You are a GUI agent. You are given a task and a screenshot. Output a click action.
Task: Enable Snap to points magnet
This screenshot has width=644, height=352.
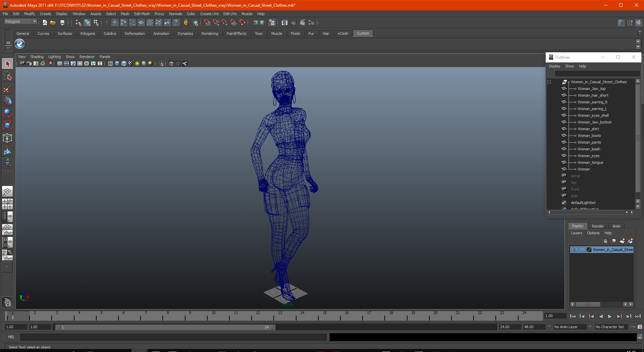pos(224,22)
